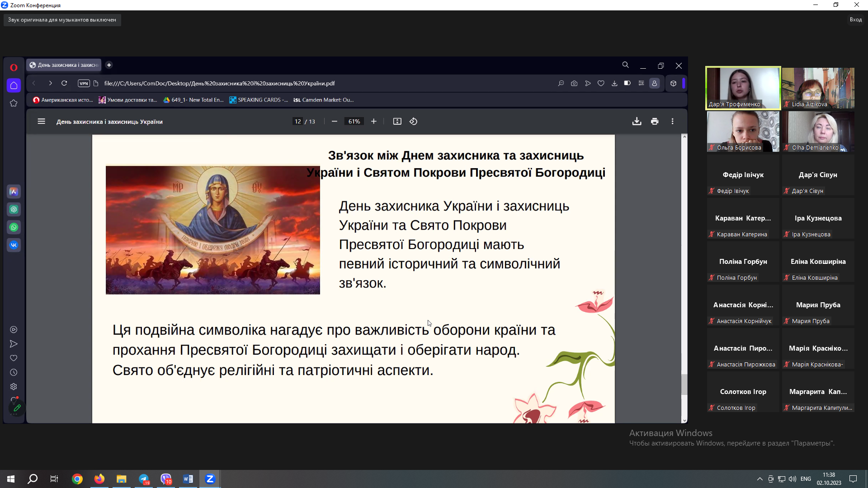
Task: Open VK in the Opera sidebar
Action: 14,245
